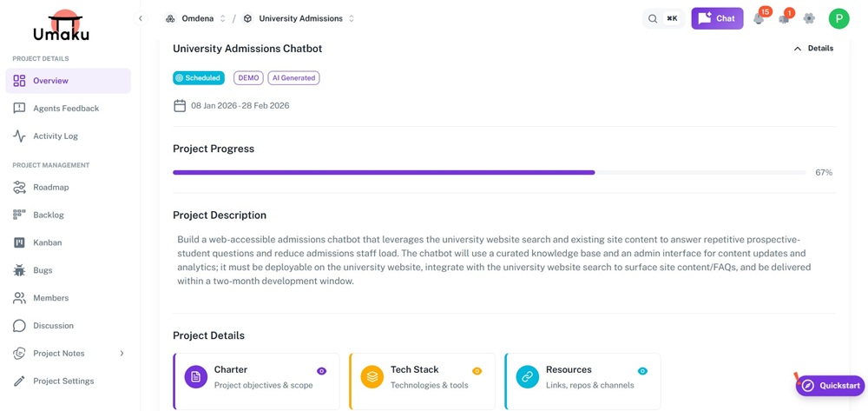
Task: Click the Tech Stack layers icon
Action: click(x=372, y=377)
